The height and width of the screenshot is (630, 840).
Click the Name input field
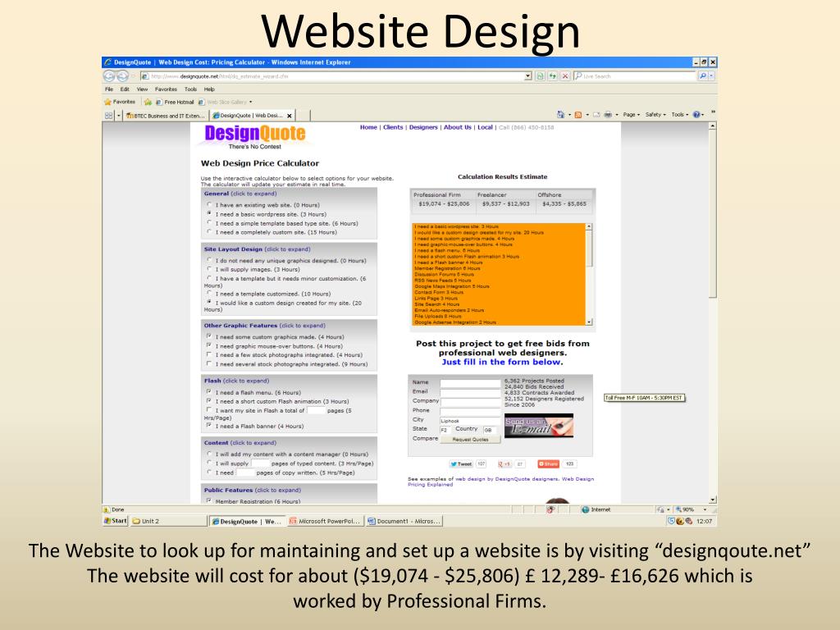tap(470, 383)
